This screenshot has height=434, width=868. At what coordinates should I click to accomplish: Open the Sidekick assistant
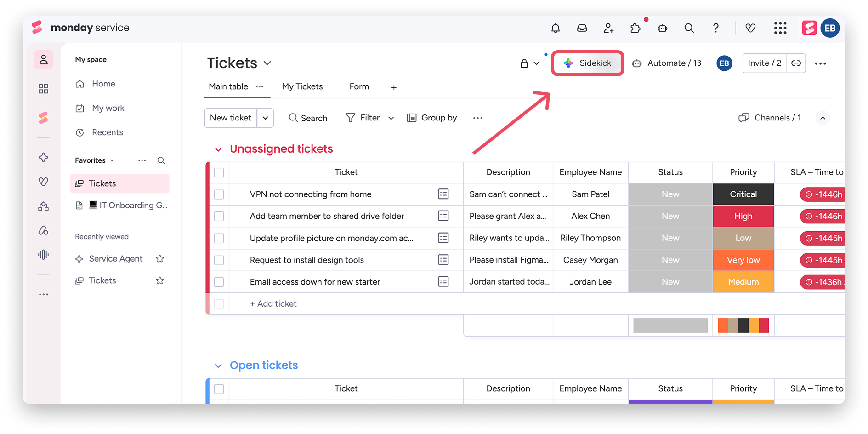[588, 63]
